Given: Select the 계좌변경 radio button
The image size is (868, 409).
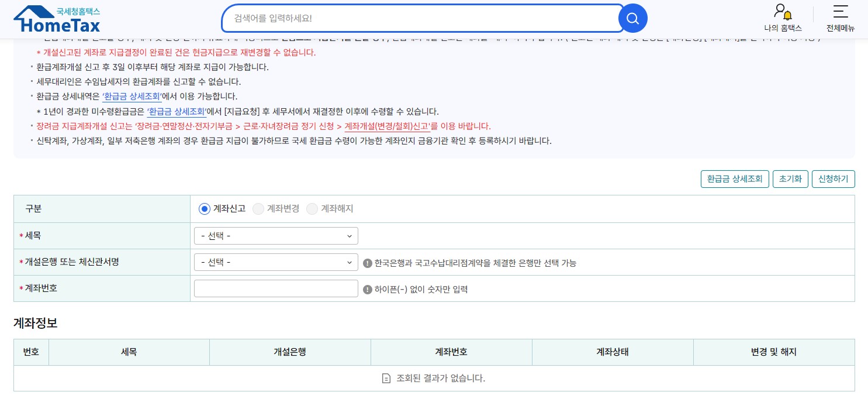Looking at the screenshot, I should [258, 209].
